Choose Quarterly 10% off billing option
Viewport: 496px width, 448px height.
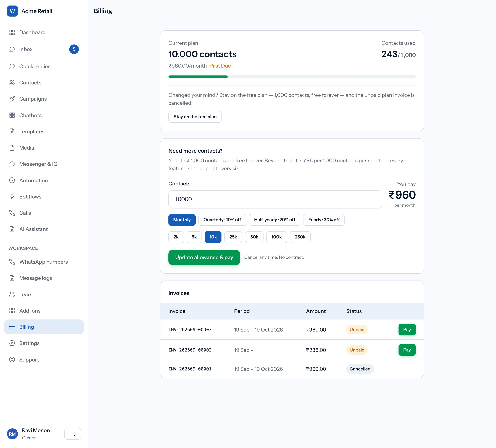tap(222, 220)
